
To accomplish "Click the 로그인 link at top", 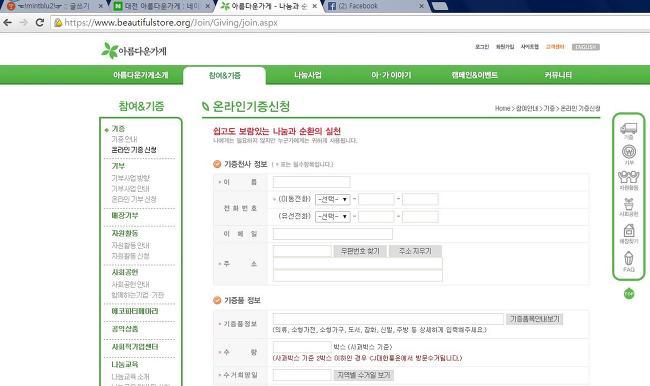I will pyautogui.click(x=482, y=47).
